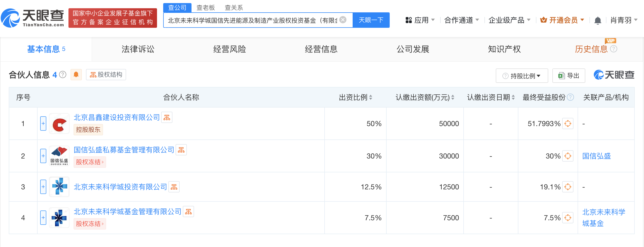Click the orange alert bell beside 合伙人信息

point(76,75)
